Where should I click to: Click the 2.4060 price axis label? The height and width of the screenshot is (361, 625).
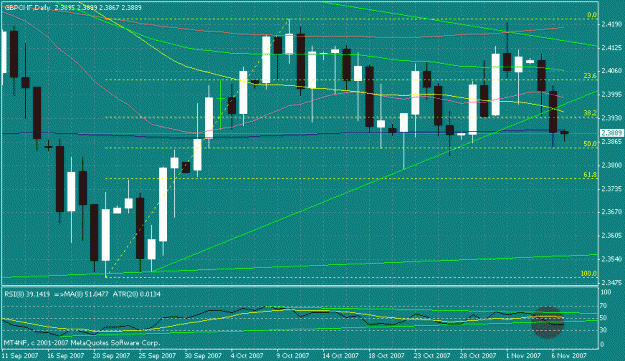pyautogui.click(x=612, y=71)
